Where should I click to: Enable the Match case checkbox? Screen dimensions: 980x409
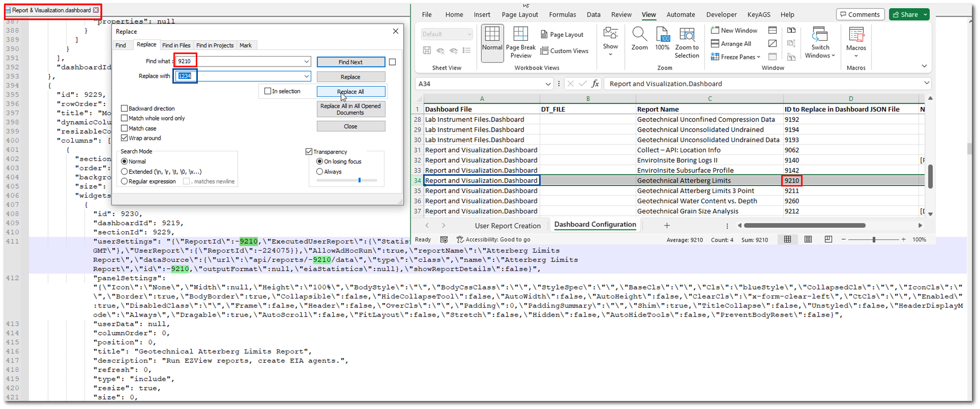click(x=124, y=128)
